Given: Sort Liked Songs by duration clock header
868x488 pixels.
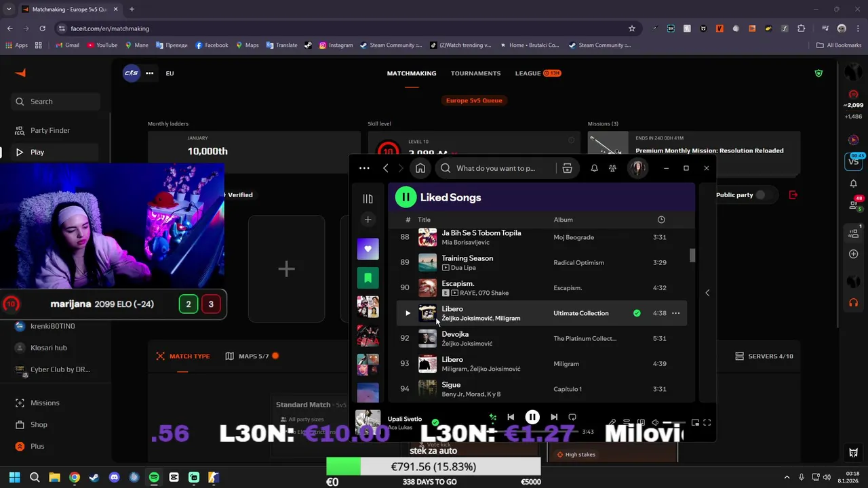Looking at the screenshot, I should (661, 220).
